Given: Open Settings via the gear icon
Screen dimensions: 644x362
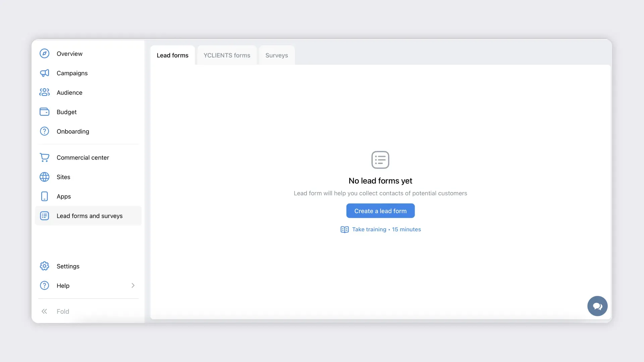Looking at the screenshot, I should [44, 266].
